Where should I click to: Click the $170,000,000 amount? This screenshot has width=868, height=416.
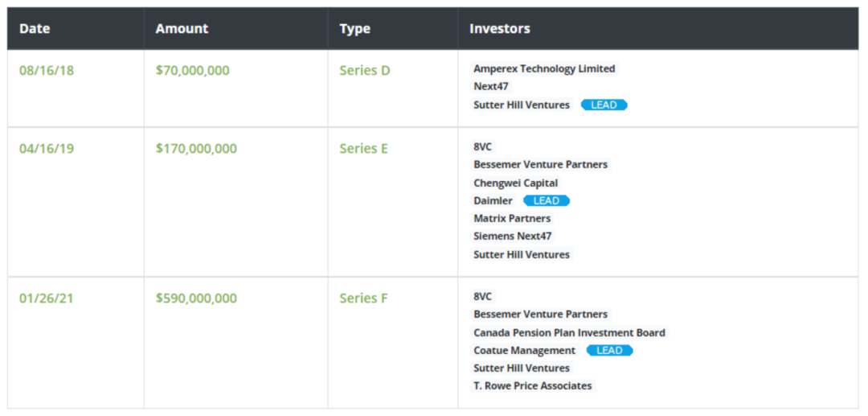[196, 148]
